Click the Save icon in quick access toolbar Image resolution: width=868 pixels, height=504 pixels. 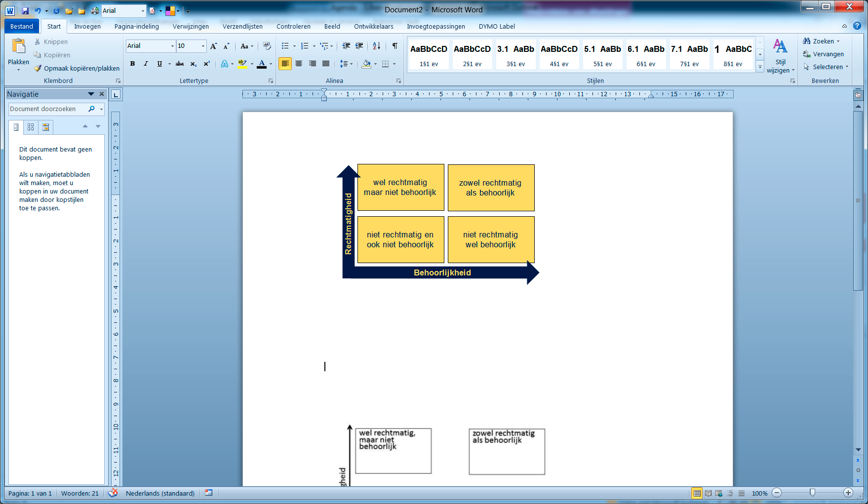(25, 10)
